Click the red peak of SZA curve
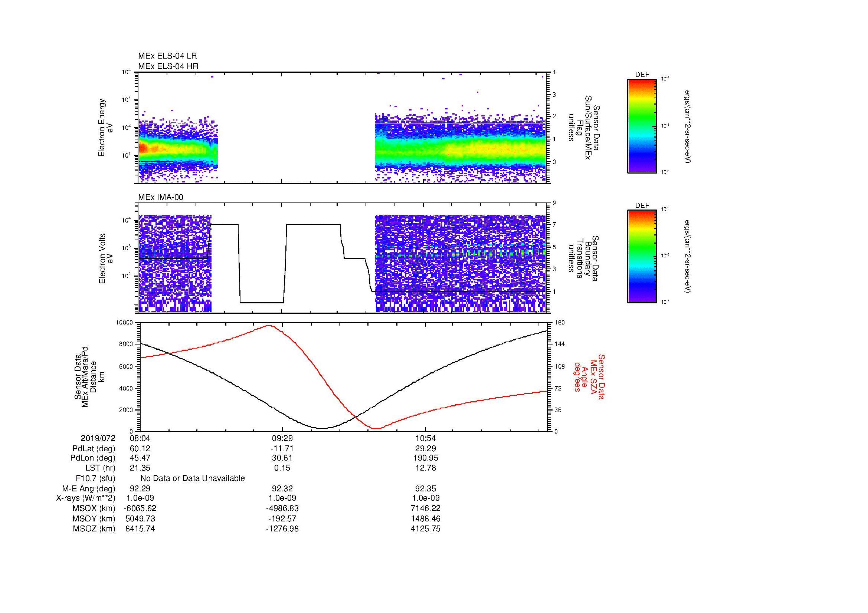The height and width of the screenshot is (613, 868). tap(269, 326)
